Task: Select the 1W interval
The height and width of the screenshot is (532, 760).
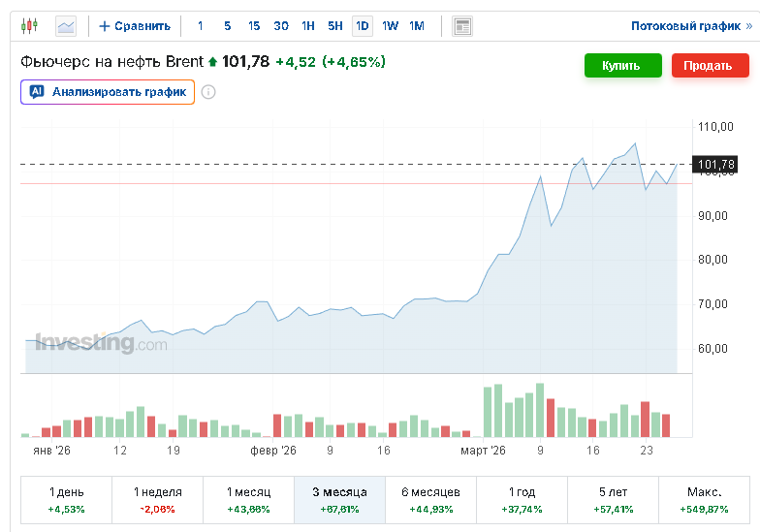Action: tap(390, 26)
